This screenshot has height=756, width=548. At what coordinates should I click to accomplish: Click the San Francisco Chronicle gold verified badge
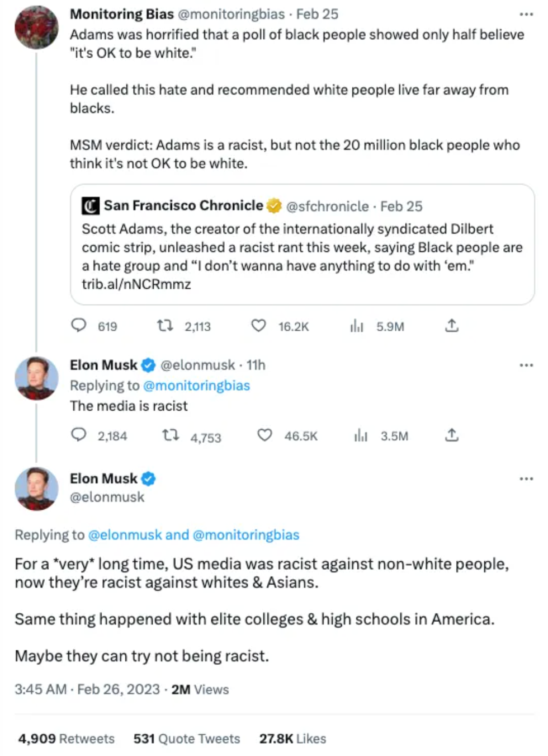coord(273,205)
